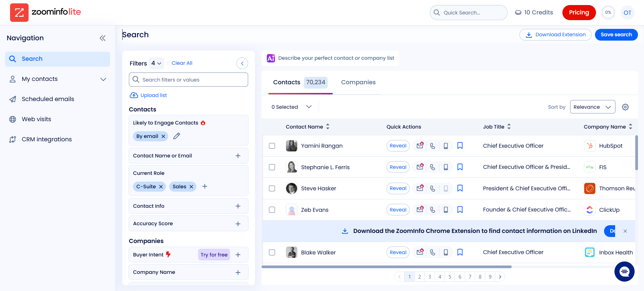
Task: Expand the Buyer Intent filter
Action: point(238,255)
